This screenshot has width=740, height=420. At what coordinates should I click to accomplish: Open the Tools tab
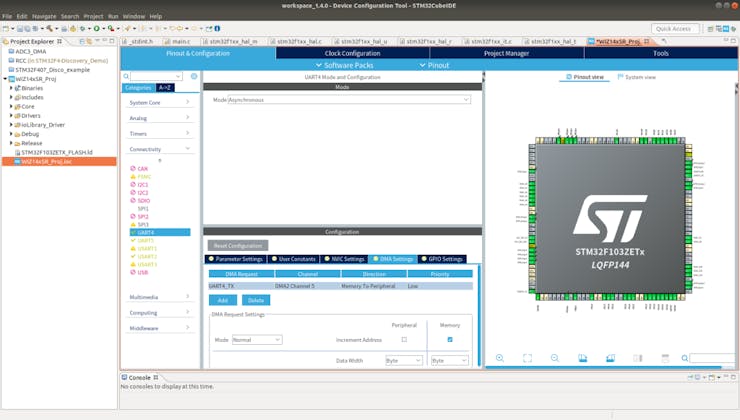(x=661, y=53)
